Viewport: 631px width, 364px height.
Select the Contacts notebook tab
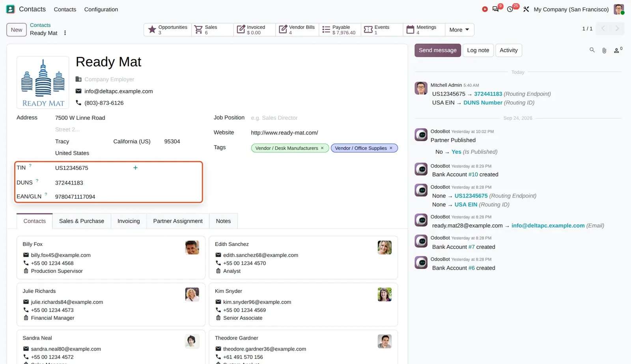[x=35, y=221]
